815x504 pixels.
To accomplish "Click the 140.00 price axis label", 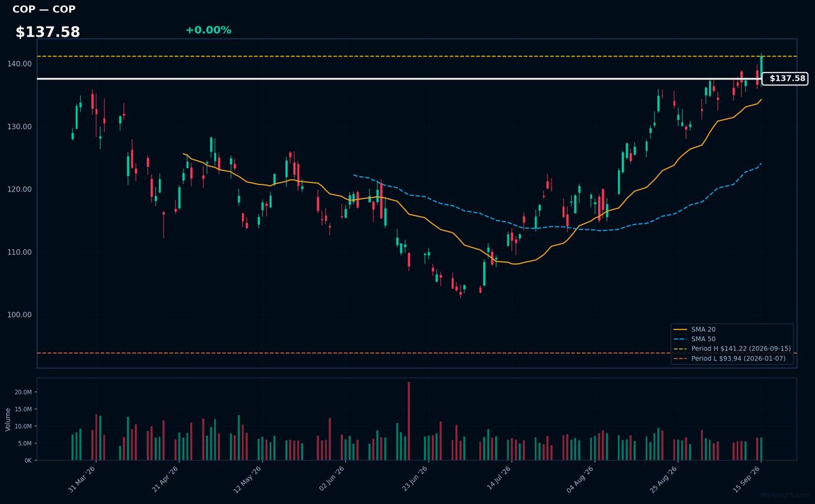I will point(20,64).
